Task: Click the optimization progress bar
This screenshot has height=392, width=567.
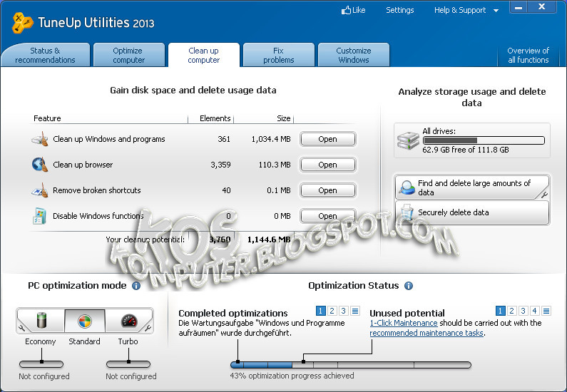Action: coord(351,365)
